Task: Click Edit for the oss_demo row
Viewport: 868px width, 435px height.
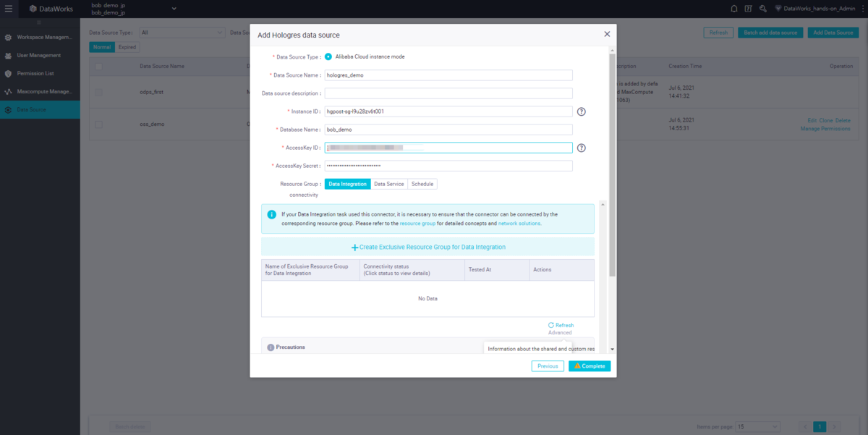Action: tap(812, 120)
